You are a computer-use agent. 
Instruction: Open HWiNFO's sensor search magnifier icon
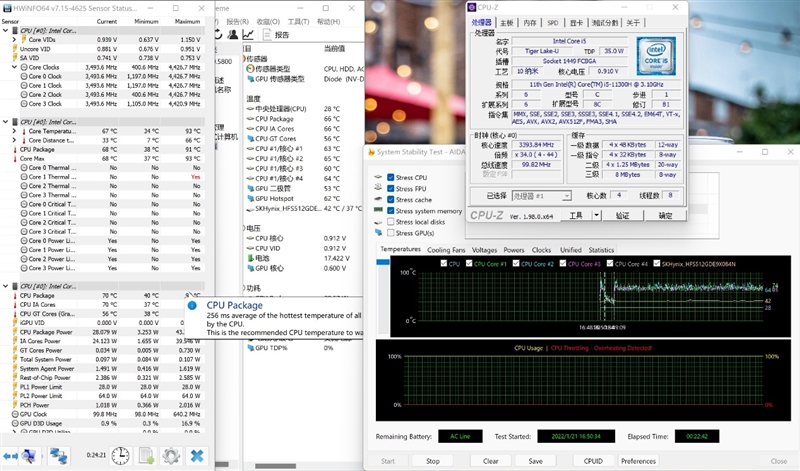point(29,456)
